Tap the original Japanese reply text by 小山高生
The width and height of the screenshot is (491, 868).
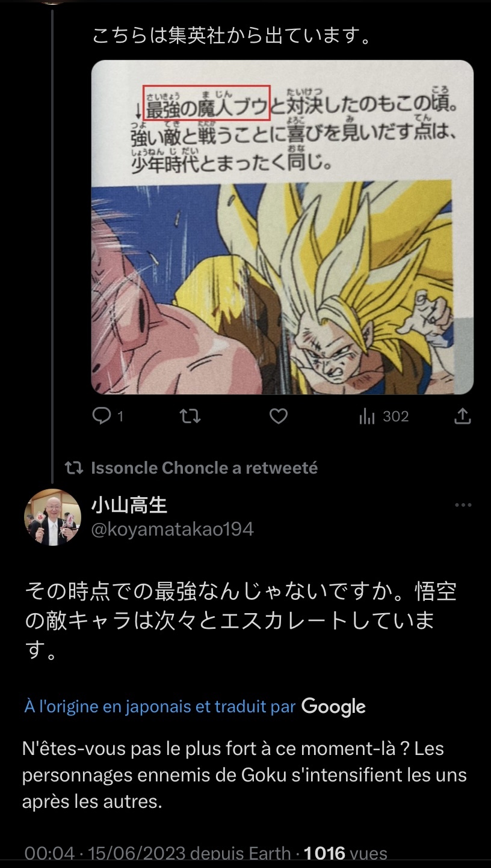coord(241,620)
